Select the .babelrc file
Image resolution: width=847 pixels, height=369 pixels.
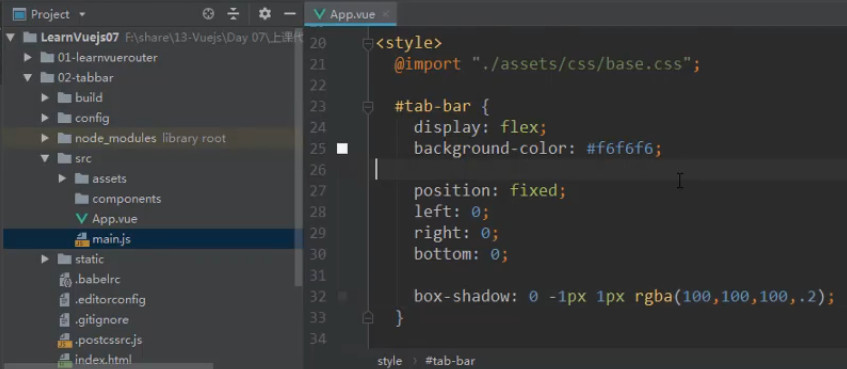point(97,280)
